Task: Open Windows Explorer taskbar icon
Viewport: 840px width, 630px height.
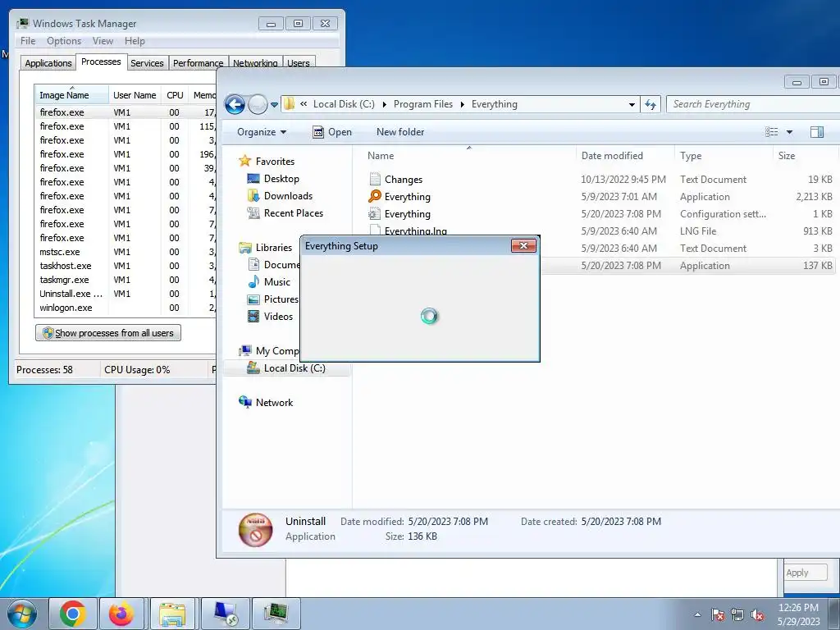Action: click(172, 614)
